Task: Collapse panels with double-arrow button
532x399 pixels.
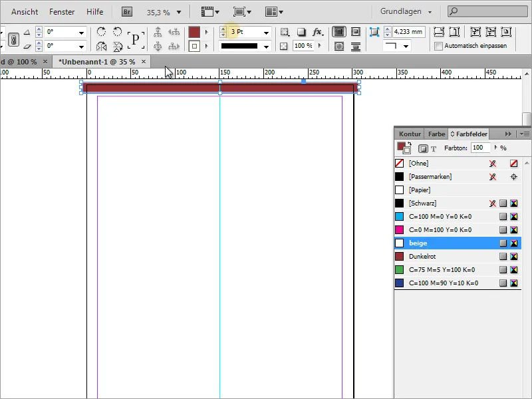Action: point(508,134)
